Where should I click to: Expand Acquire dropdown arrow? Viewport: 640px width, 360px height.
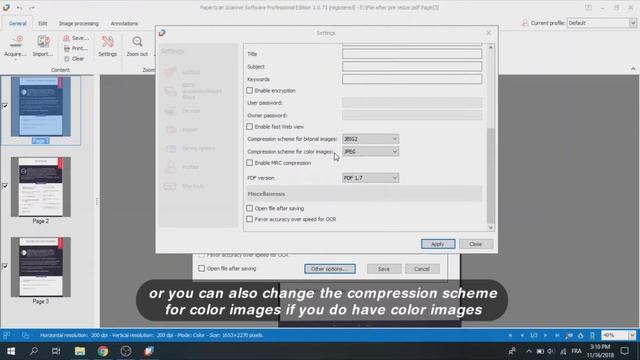[16, 60]
